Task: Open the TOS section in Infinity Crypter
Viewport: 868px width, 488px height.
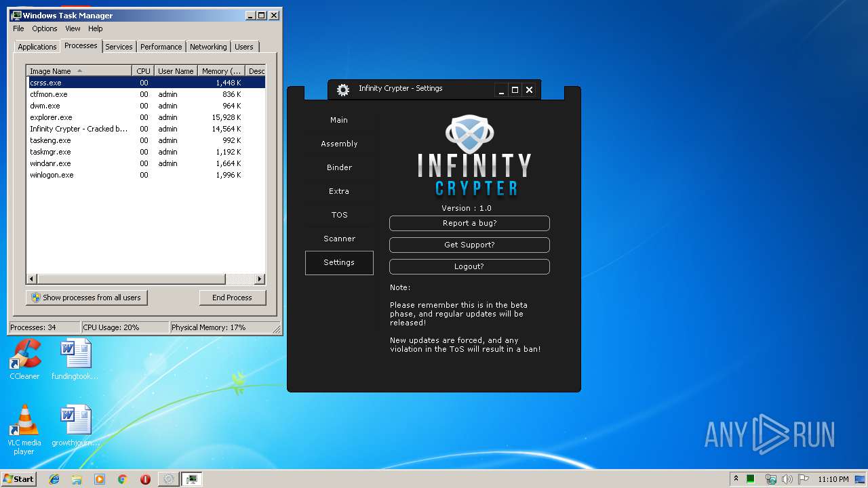Action: click(339, 215)
